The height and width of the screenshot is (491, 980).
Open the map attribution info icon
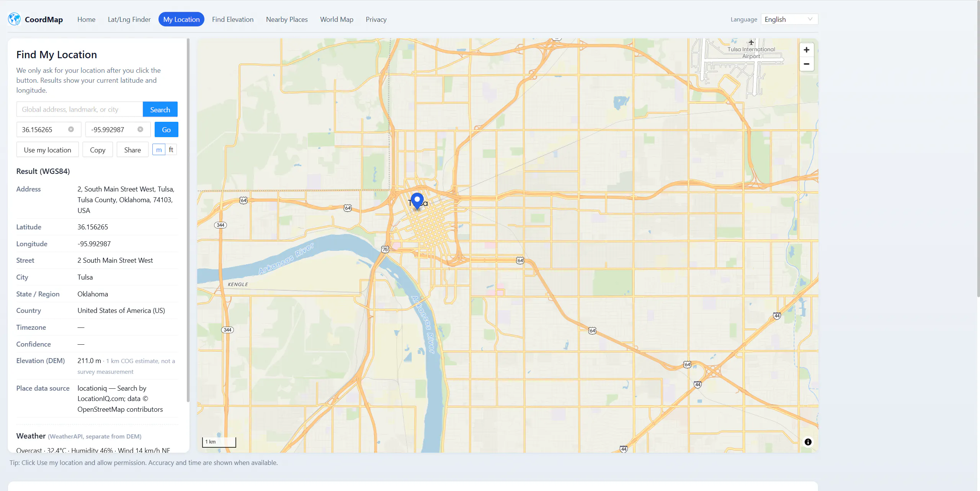tap(808, 442)
